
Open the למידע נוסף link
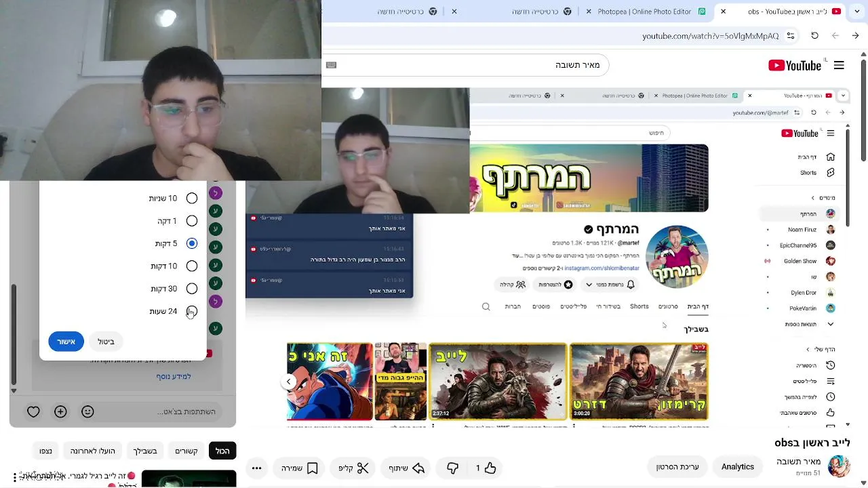pos(174,376)
